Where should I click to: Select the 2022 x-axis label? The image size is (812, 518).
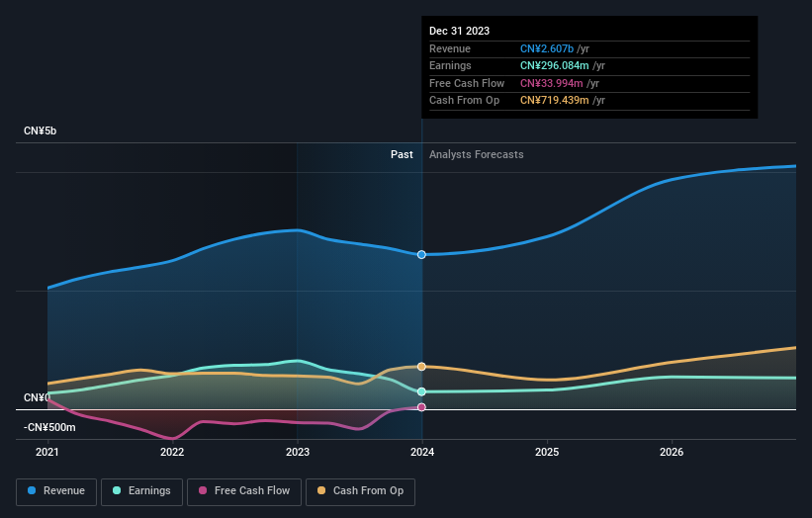172,452
